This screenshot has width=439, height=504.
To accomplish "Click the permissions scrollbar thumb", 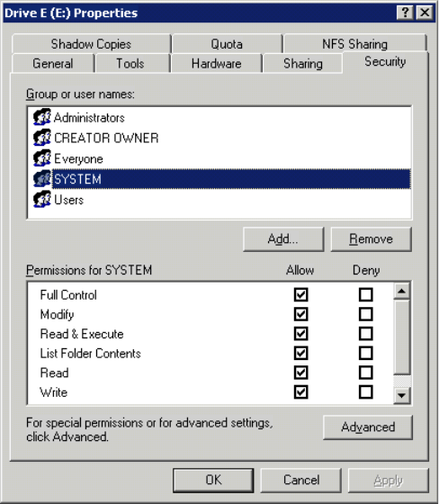I will 402,337.
